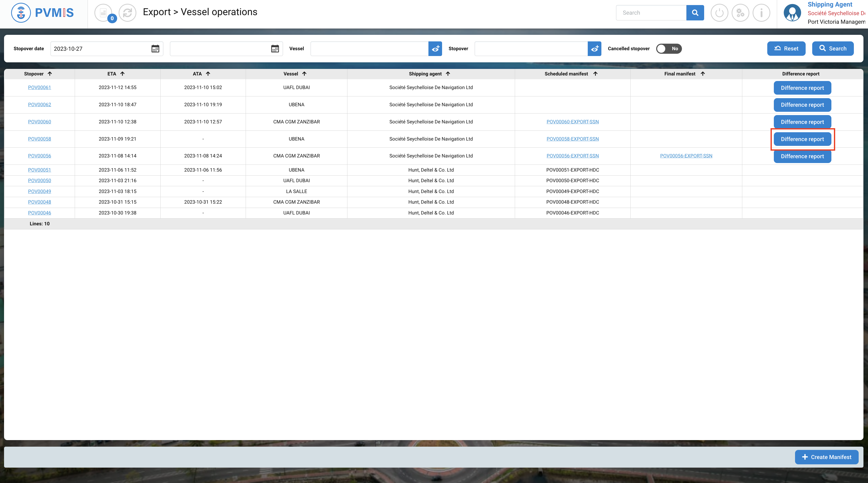Open the POV00060-EXPORT-SSN scheduled manifest link
This screenshot has width=868, height=483.
[572, 122]
